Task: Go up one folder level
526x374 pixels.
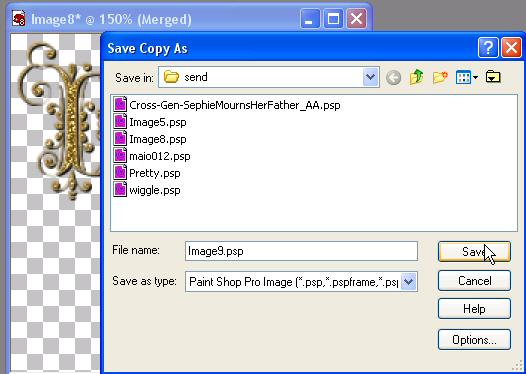Action: (x=416, y=77)
